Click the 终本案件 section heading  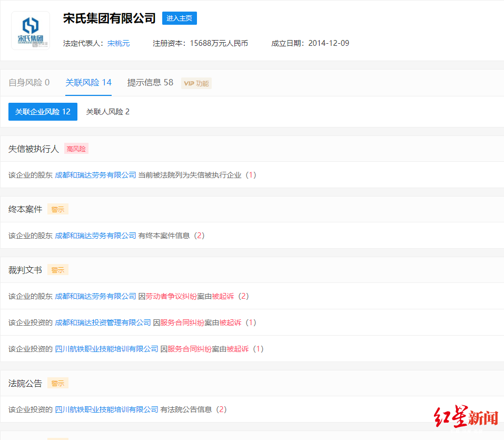click(25, 209)
